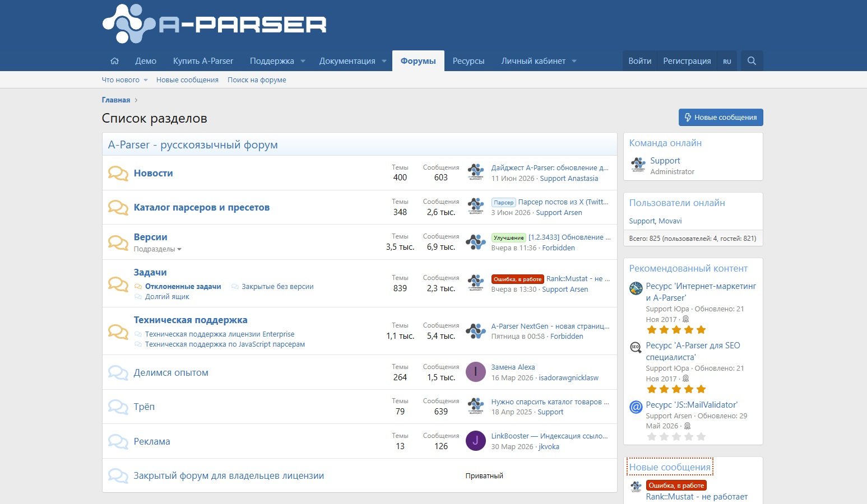Screen dimensions: 867x504
Task: Click the Ошибка, в работе label in Задачи row
Action: click(517, 279)
